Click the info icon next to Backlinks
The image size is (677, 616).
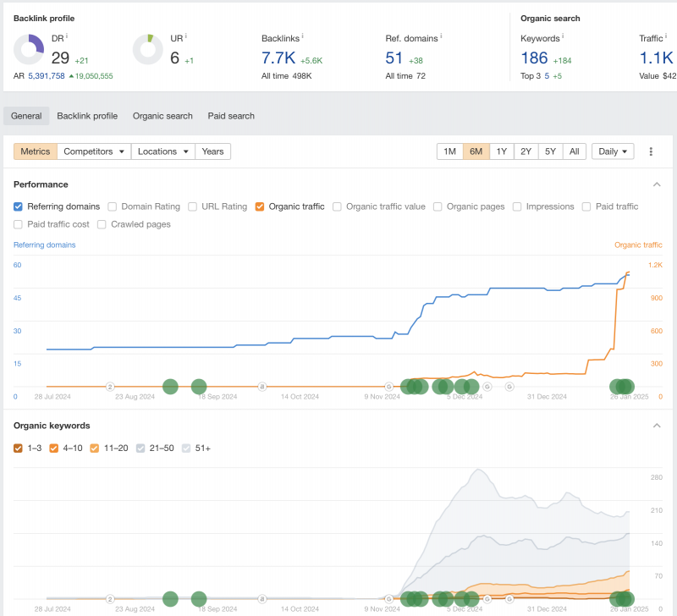(302, 36)
